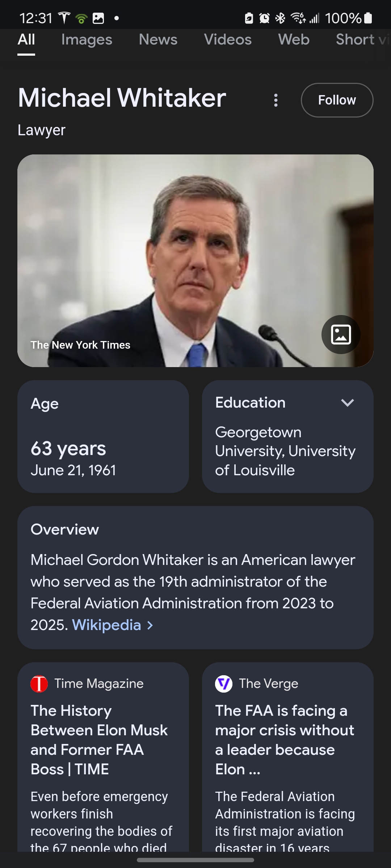This screenshot has height=868, width=391.
Task: Open the Wikipedia link in Overview
Action: 106,625
